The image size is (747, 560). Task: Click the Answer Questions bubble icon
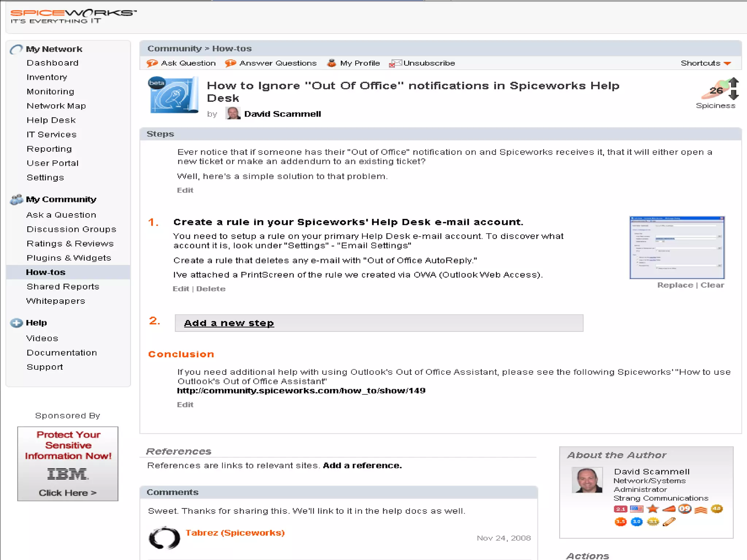point(230,63)
